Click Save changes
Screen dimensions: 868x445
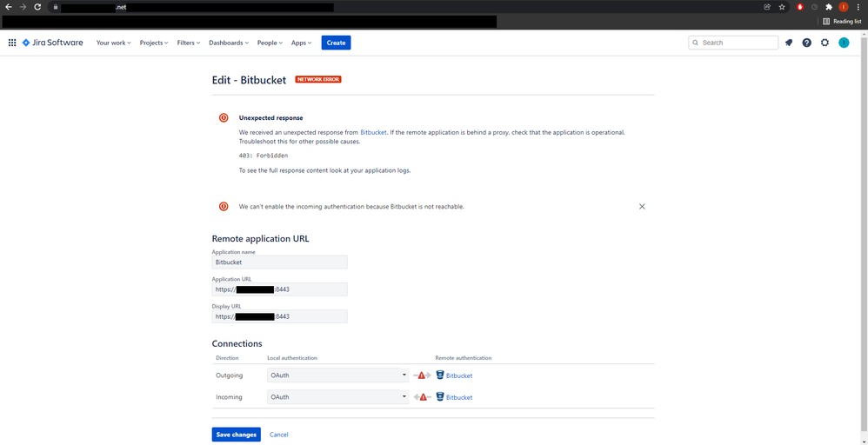tap(236, 435)
